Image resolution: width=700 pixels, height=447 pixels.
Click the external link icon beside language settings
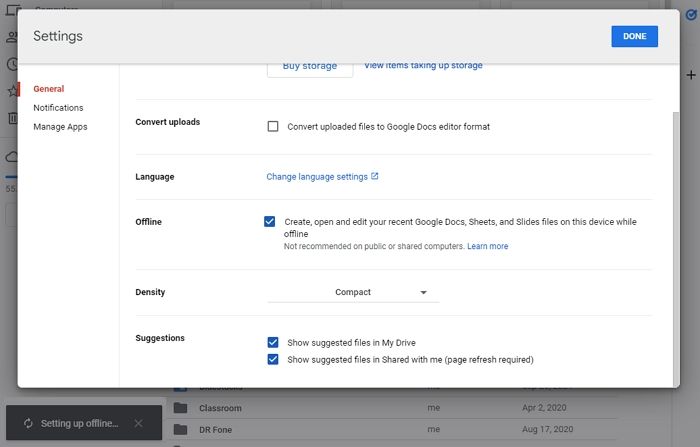375,177
